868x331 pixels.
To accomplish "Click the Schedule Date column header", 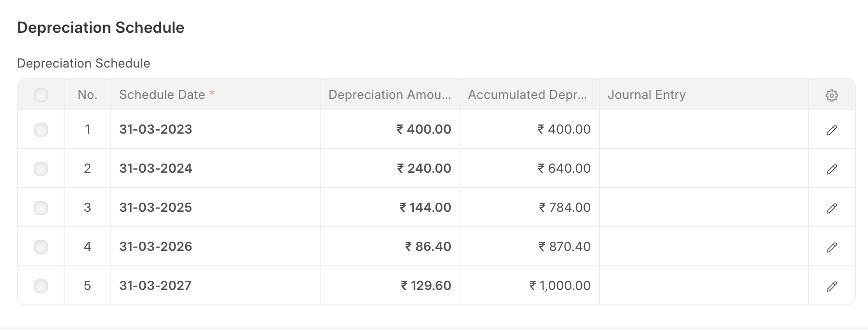I will coord(162,95).
